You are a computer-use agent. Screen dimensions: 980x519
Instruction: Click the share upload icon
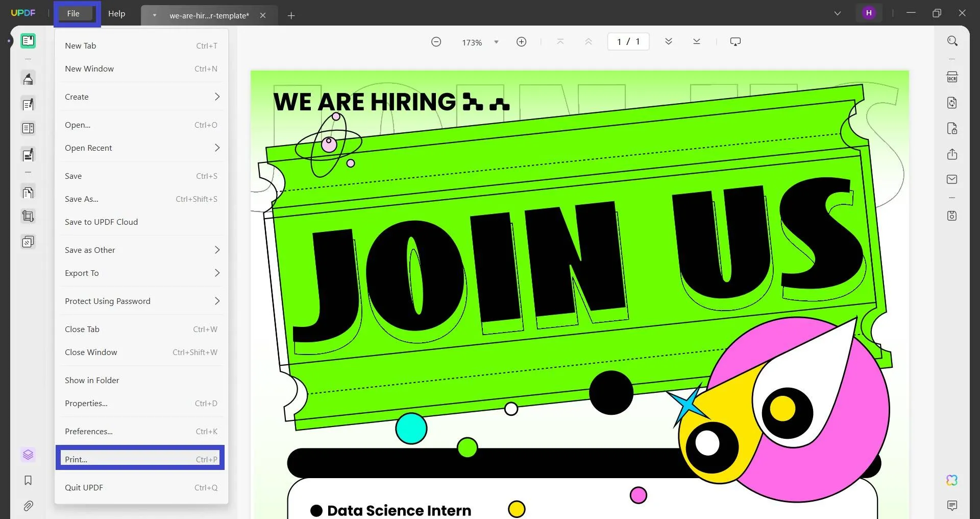952,154
